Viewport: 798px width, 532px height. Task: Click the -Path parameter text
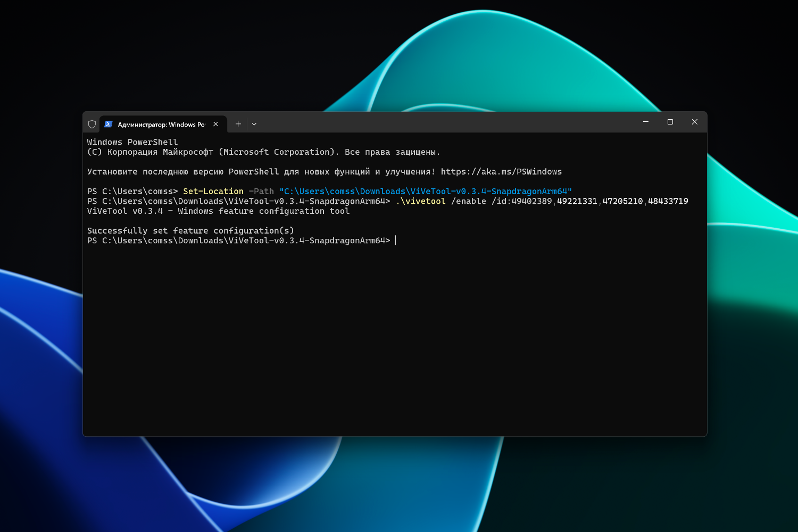[261, 192]
